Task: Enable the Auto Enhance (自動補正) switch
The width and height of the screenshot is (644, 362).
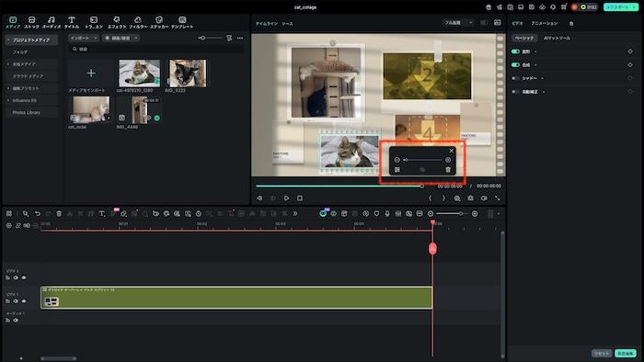Action: [x=515, y=92]
